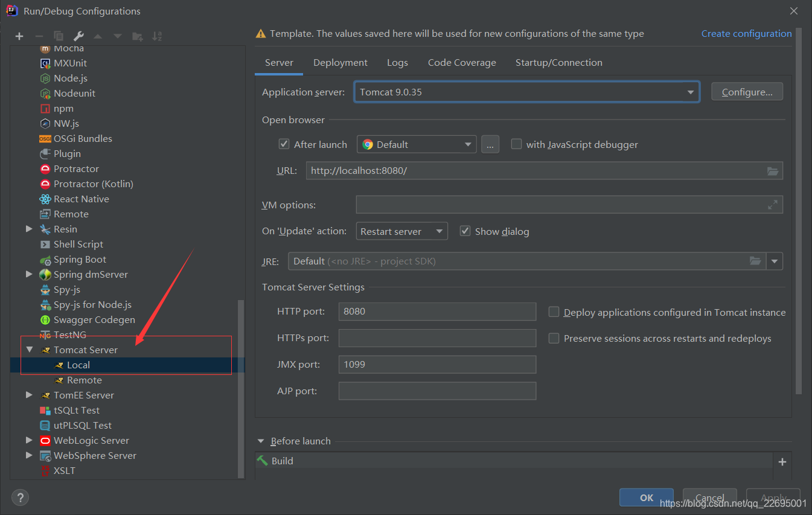Switch to the Startup/Connection tab
812x515 pixels.
point(558,62)
